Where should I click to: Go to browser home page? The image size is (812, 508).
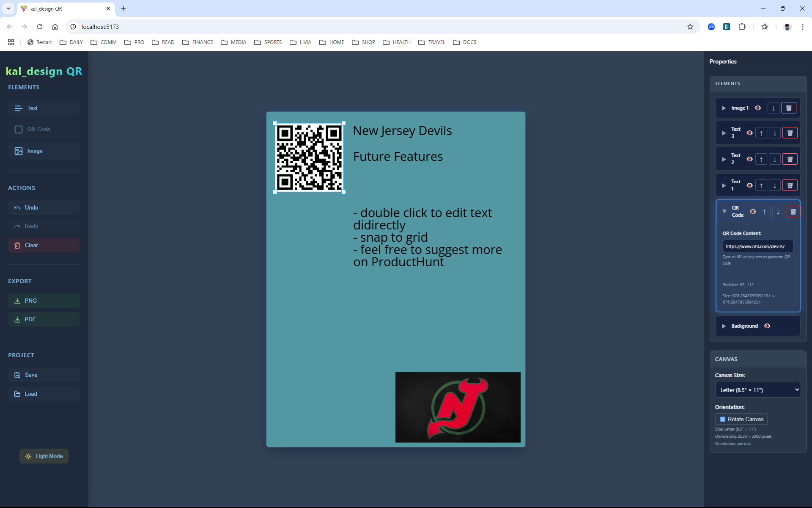click(55, 27)
